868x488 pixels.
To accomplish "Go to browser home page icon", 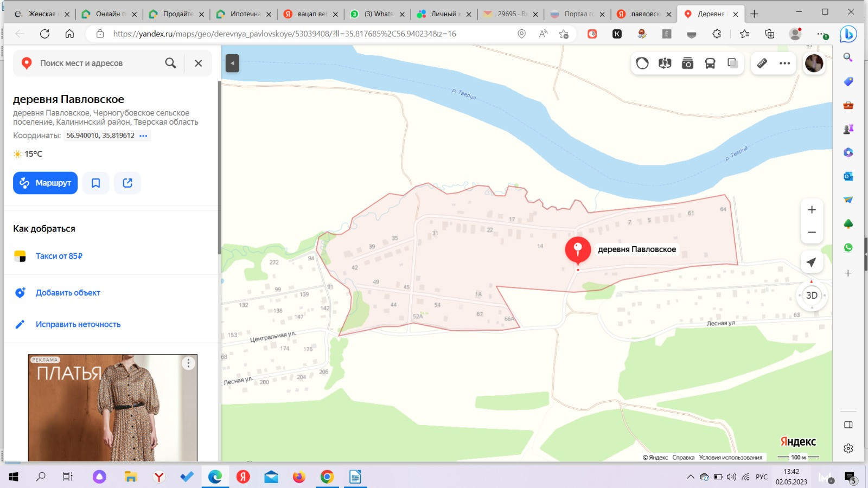I will point(69,34).
